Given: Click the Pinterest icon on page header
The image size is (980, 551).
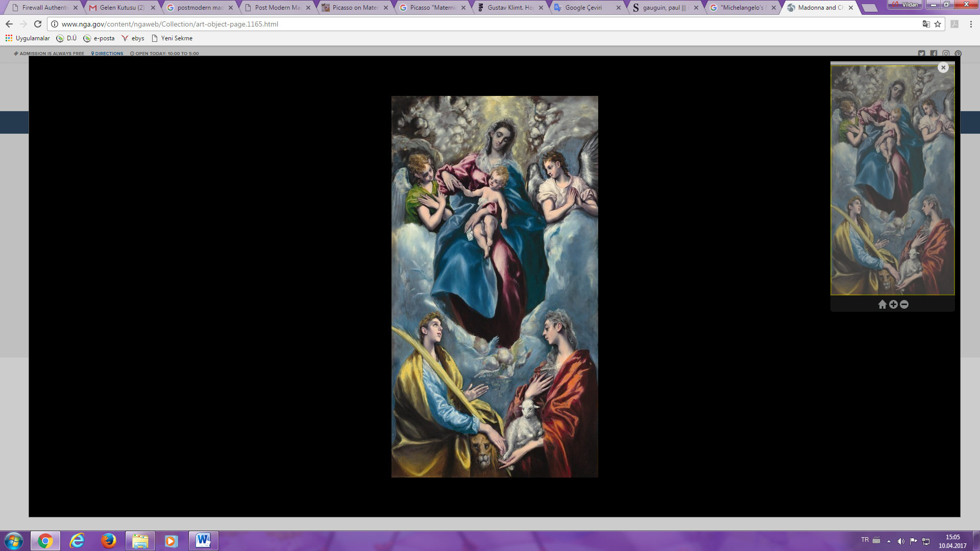Looking at the screenshot, I should click(x=958, y=54).
